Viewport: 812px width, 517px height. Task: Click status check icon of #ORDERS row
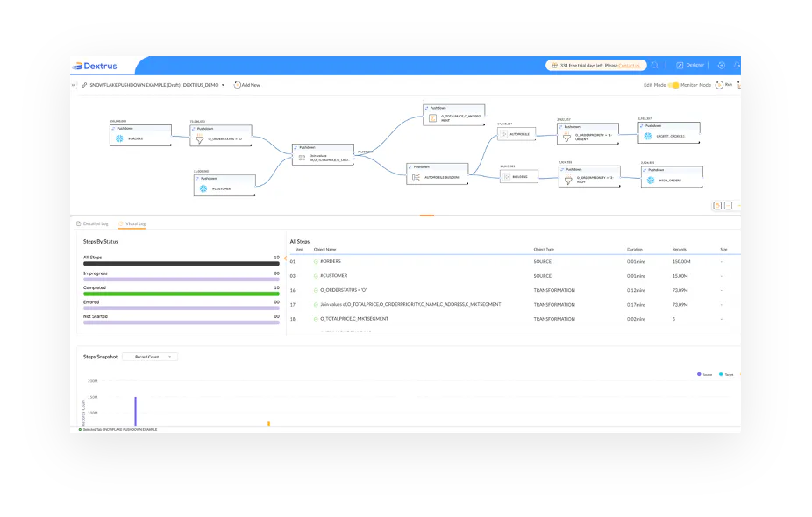pos(316,262)
